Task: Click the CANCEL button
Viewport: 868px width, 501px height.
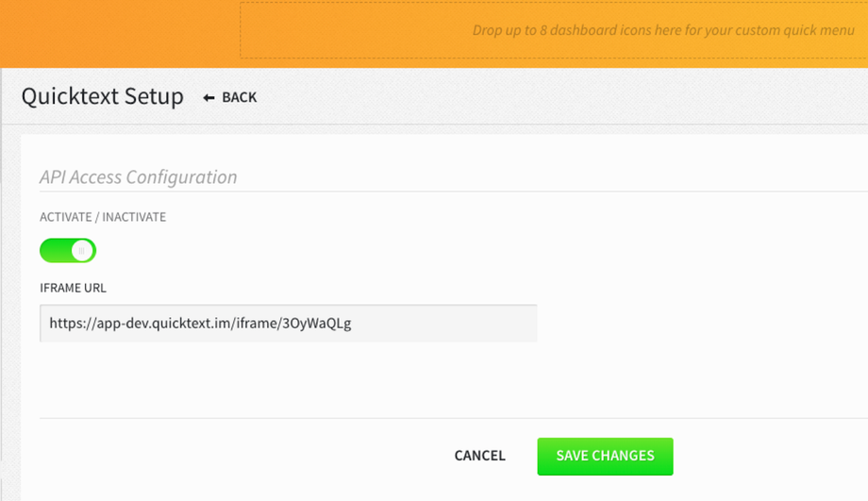Action: click(480, 456)
